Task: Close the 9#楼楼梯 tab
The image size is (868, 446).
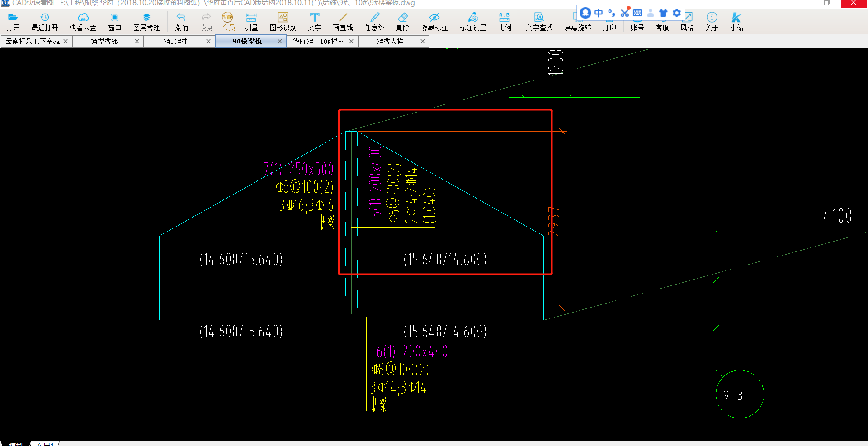Action: pyautogui.click(x=137, y=41)
